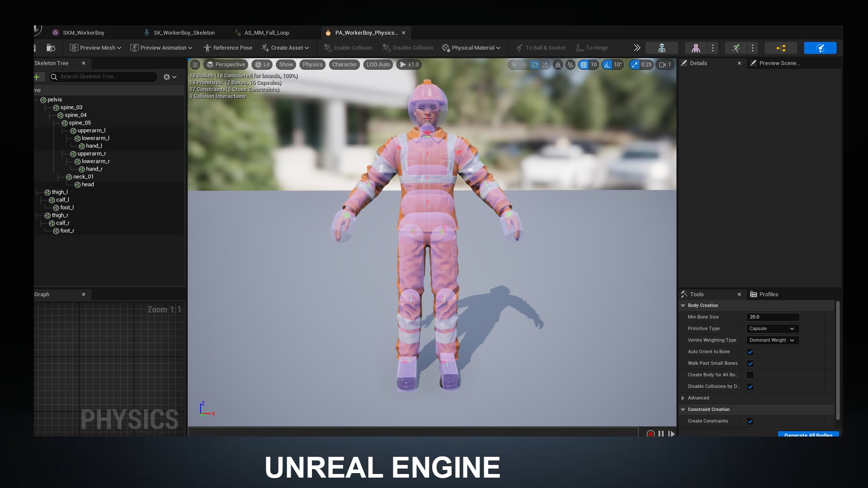Open the Preview Animation dropdown
Viewport: 868px width, 488px height.
tap(161, 48)
